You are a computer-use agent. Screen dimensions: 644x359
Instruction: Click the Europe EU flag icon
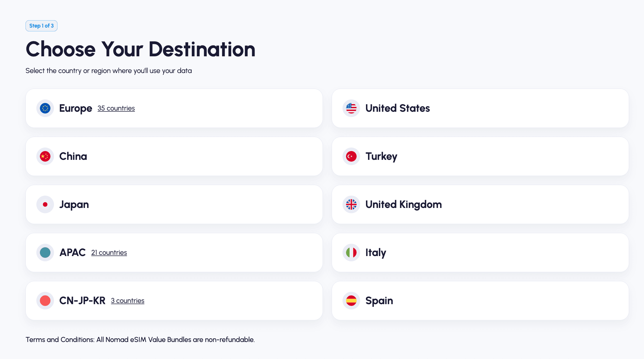coord(45,108)
